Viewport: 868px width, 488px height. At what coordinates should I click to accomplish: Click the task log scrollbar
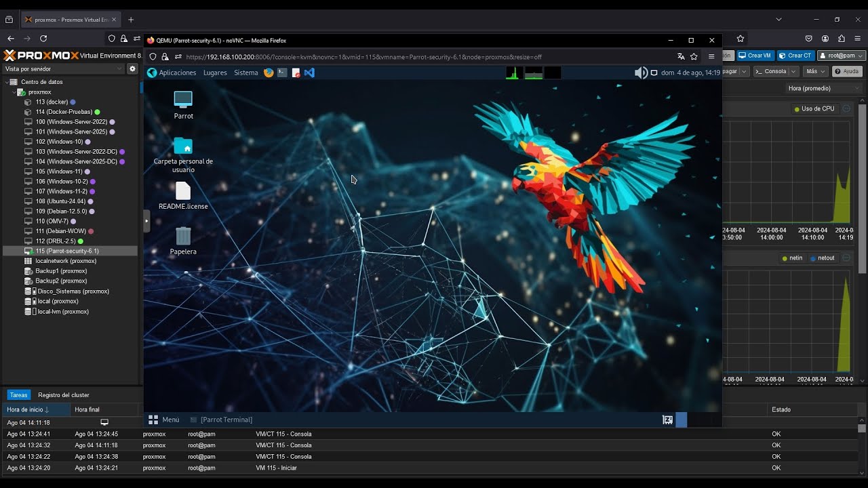[x=862, y=428]
